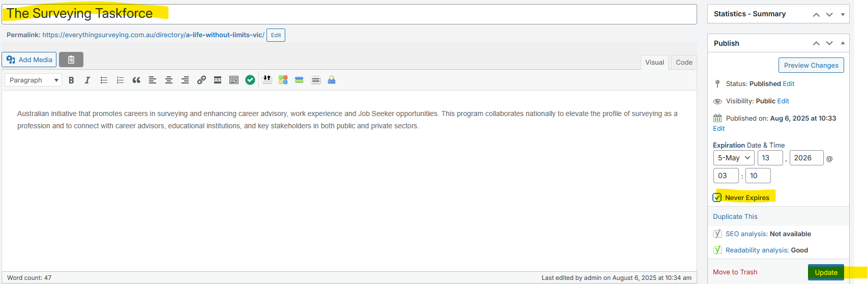The width and height of the screenshot is (868, 284).
Task: Open the expiration month dropdown showing 5-May
Action: coord(734,158)
